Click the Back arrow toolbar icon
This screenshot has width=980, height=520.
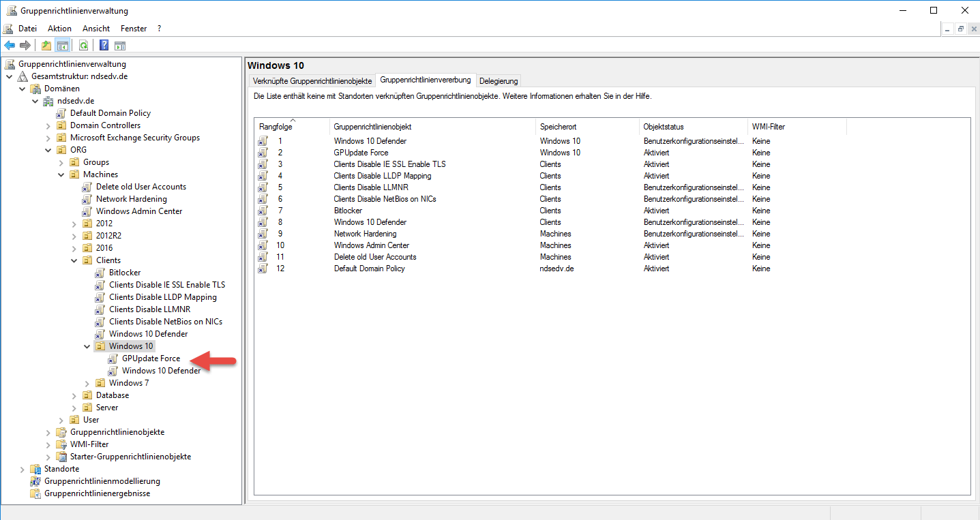click(x=10, y=46)
